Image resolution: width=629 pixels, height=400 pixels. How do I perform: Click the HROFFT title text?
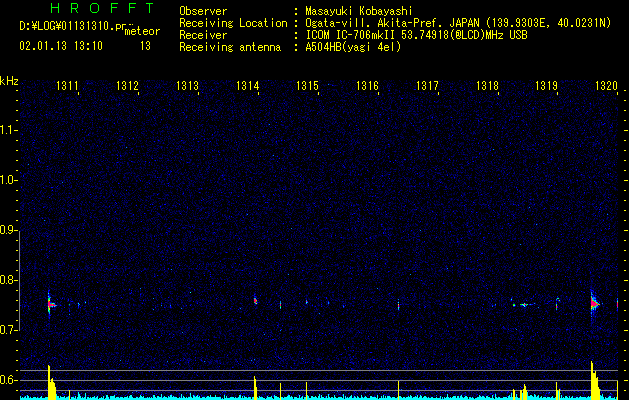103,8
